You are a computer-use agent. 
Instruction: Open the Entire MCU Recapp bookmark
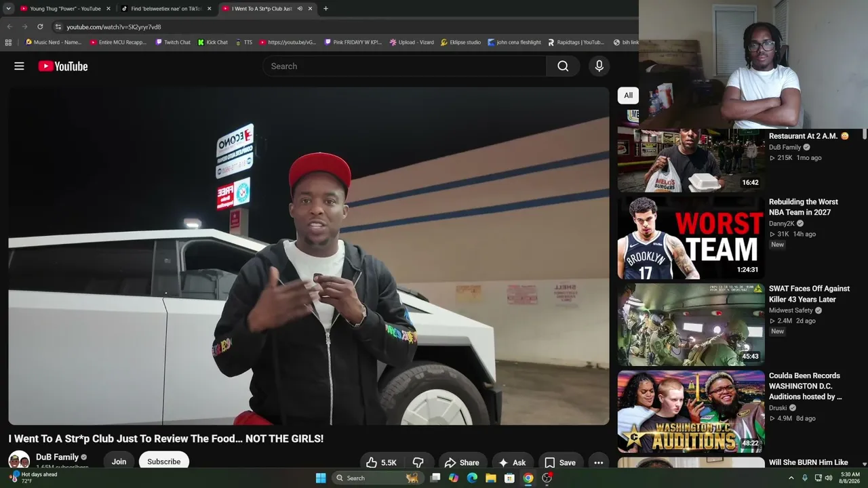click(x=118, y=42)
